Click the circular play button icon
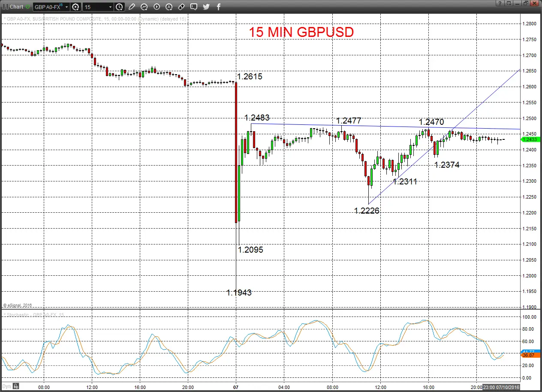 tap(157, 7)
